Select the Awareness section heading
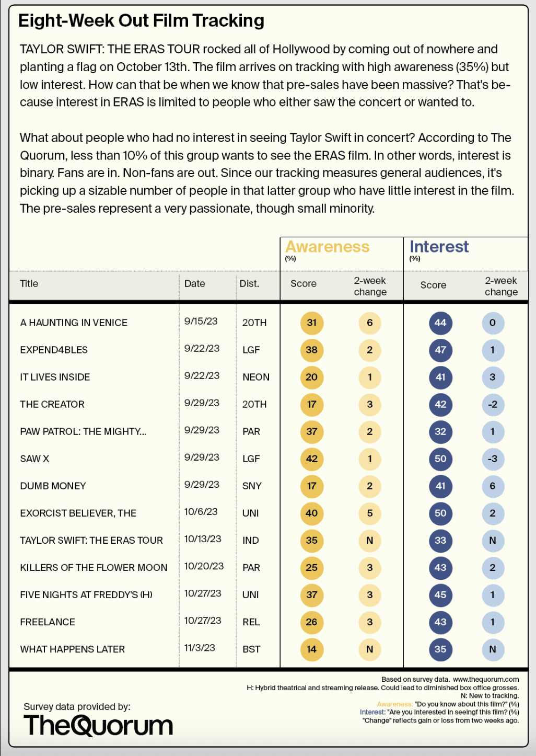Viewport: 536px width, 756px height. 328,246
